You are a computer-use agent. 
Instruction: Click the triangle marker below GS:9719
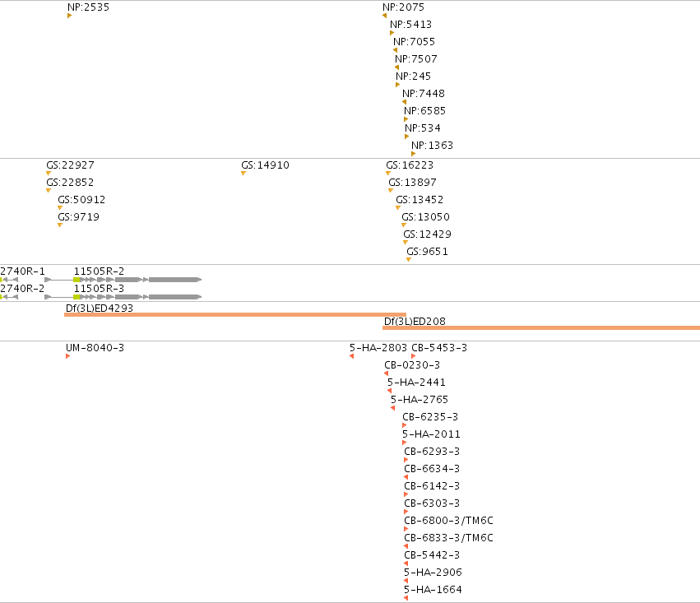point(60,225)
